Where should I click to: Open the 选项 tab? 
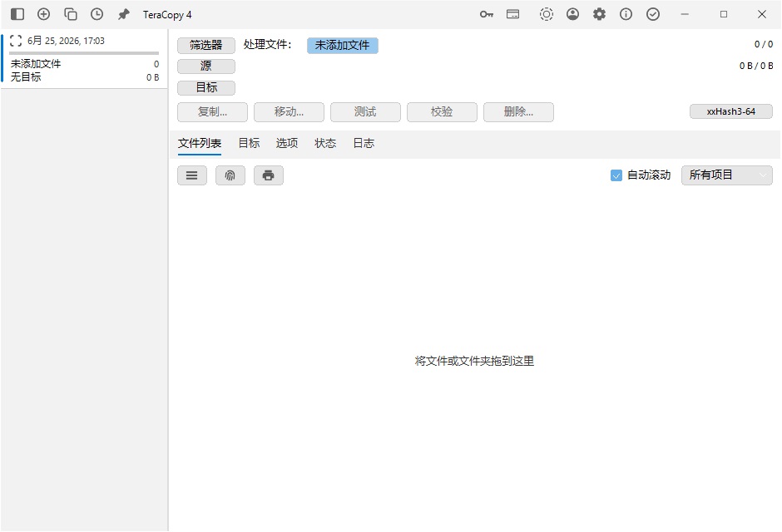[287, 144]
